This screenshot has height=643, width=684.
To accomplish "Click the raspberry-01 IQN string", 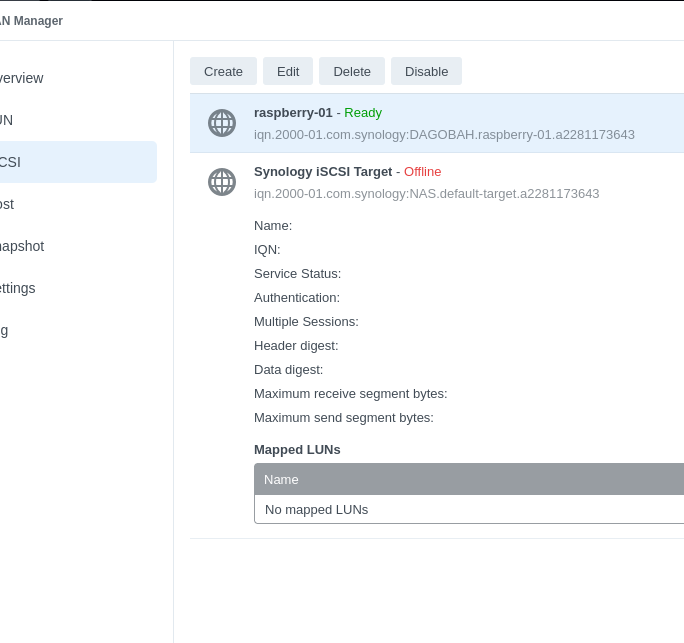I will 444,135.
